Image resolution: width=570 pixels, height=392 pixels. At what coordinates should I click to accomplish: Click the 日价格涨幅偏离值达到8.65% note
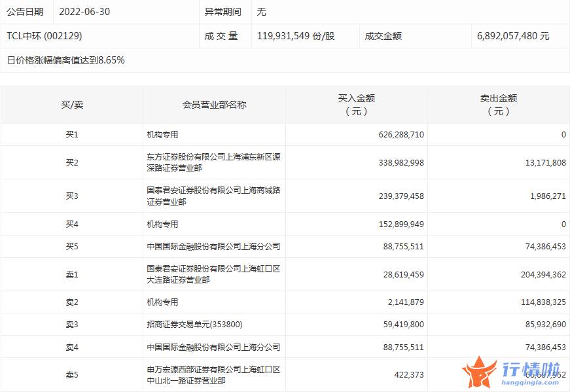point(66,60)
